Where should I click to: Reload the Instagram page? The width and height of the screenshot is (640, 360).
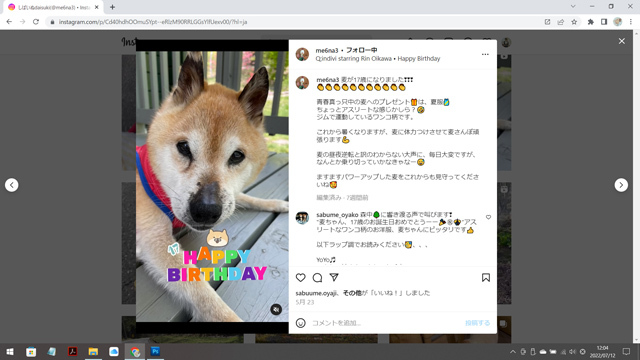tap(36, 22)
